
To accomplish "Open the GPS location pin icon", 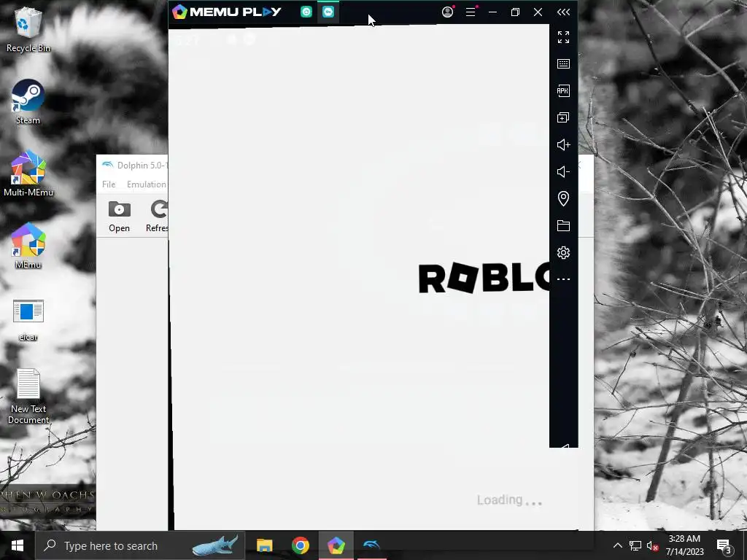I will coord(563,198).
